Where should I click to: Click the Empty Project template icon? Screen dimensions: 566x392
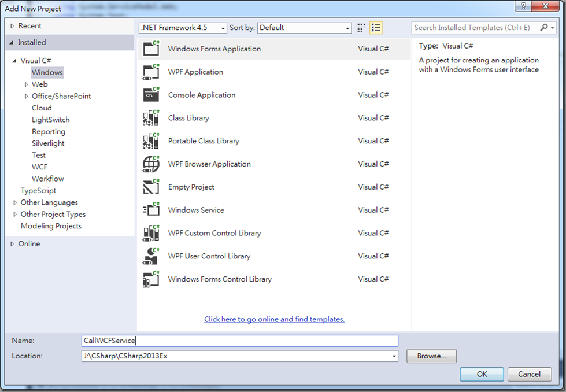[151, 187]
